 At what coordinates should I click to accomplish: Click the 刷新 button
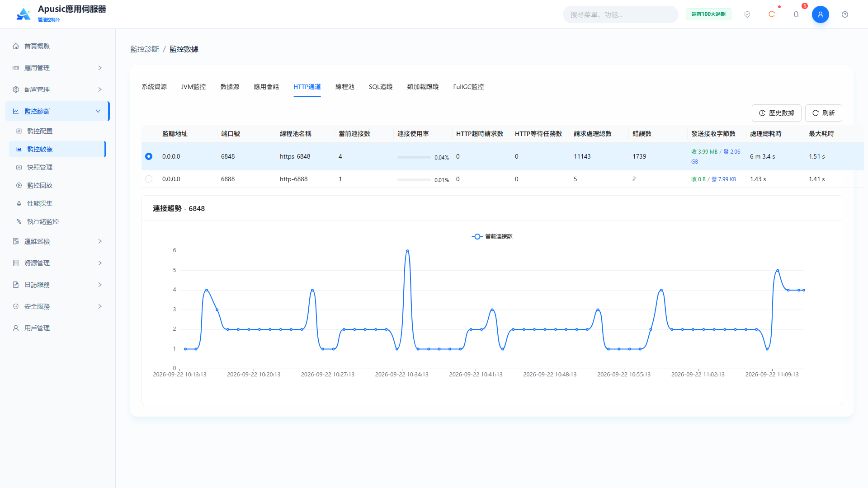(823, 113)
